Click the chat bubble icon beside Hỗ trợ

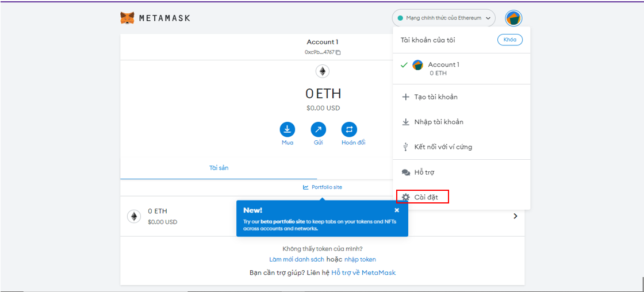click(x=406, y=172)
